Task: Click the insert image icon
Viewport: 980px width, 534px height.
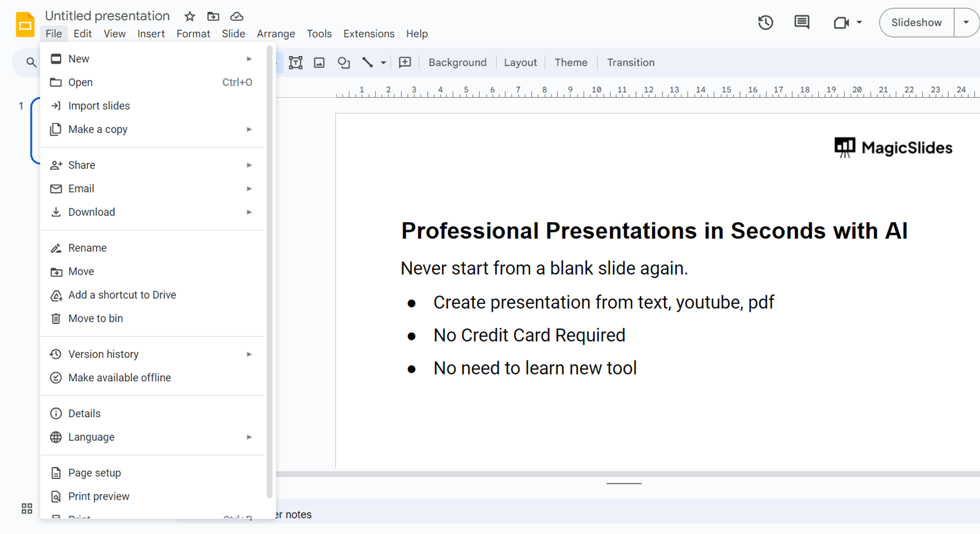Action: tap(319, 62)
